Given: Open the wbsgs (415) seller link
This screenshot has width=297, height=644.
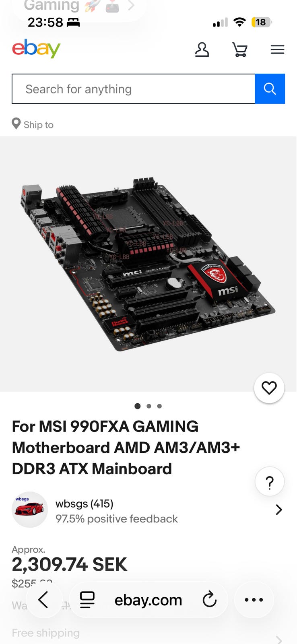Looking at the screenshot, I should 85,504.
